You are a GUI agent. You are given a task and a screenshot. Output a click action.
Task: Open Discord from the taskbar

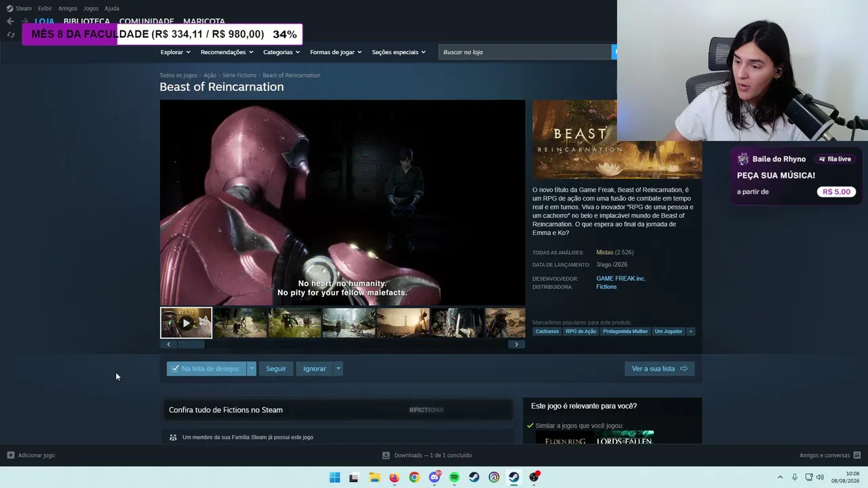(435, 477)
